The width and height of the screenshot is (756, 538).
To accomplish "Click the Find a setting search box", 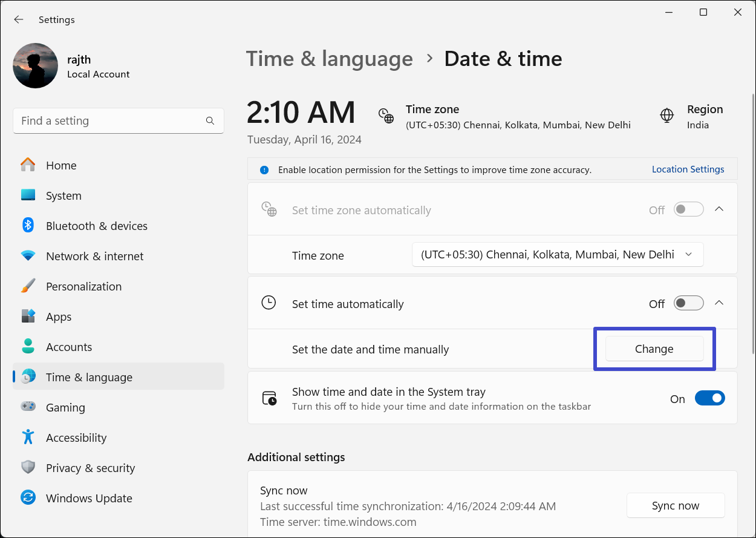I will click(109, 121).
